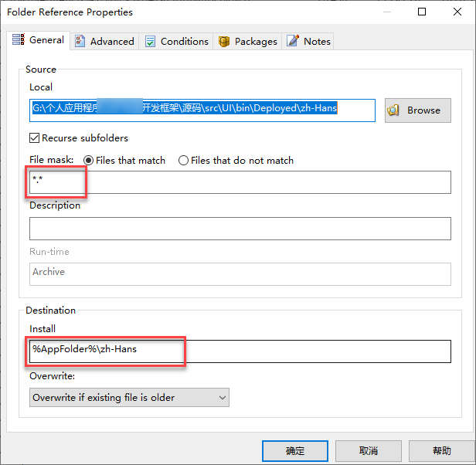Open the Notes tab

(308, 41)
